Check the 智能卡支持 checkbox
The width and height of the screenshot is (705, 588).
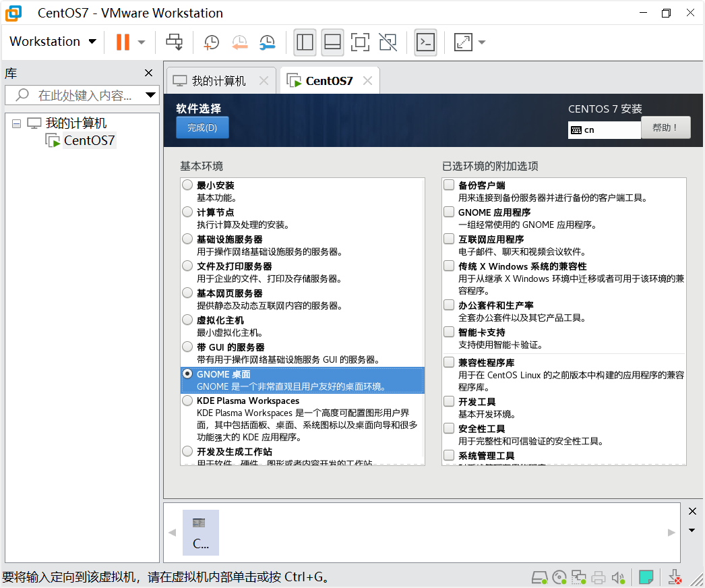pos(449,332)
